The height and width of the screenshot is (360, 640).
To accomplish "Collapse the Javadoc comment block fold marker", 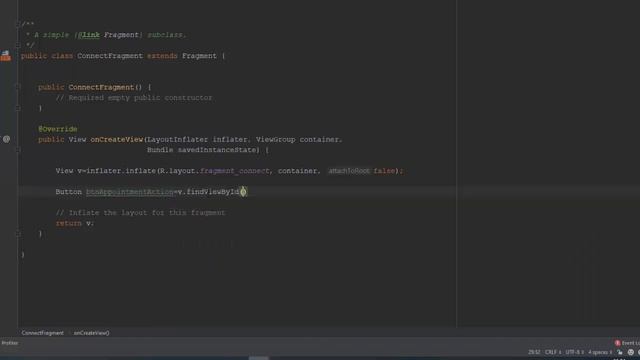I will point(18,24).
